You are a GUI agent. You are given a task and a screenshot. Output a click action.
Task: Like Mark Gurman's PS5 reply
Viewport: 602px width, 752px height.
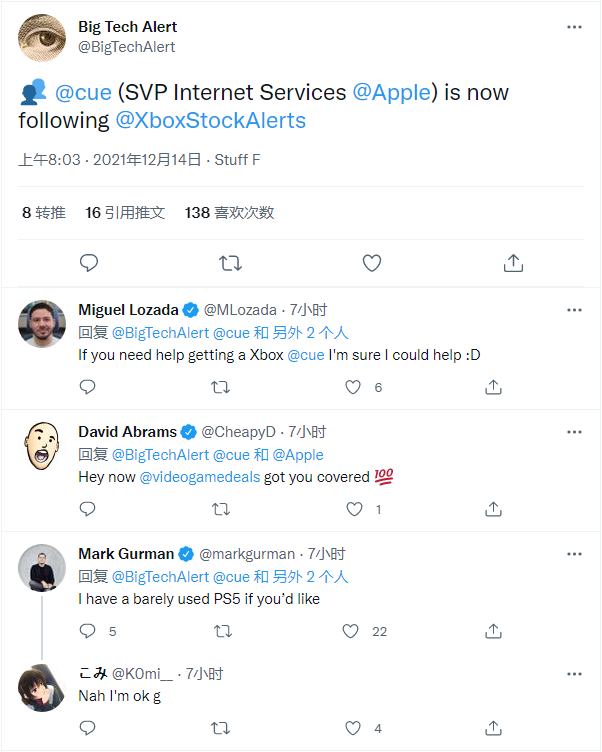click(350, 631)
